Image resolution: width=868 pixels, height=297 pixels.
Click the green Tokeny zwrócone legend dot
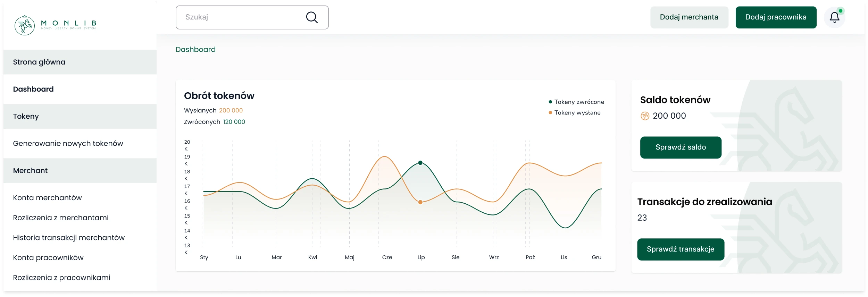coord(550,102)
